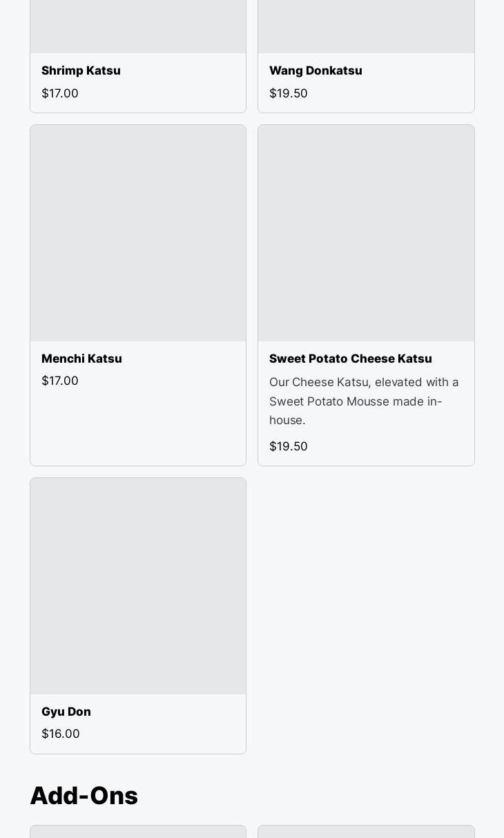Click the Add-Ons section heading
504x838 pixels.
coord(84,796)
